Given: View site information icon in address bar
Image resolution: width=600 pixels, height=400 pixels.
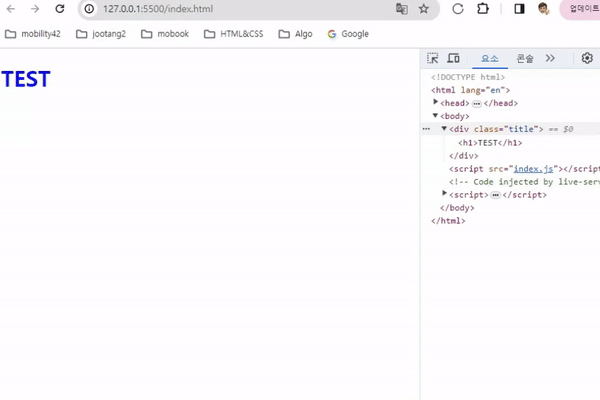Looking at the screenshot, I should coord(89,8).
